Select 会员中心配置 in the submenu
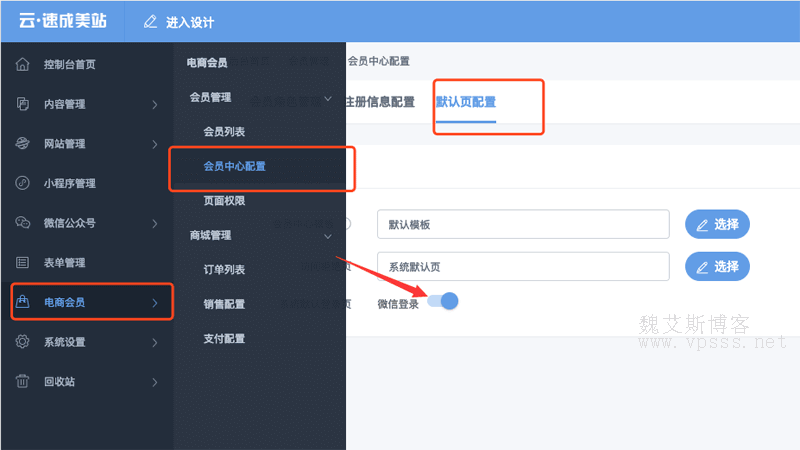The height and width of the screenshot is (450, 800). [x=234, y=166]
